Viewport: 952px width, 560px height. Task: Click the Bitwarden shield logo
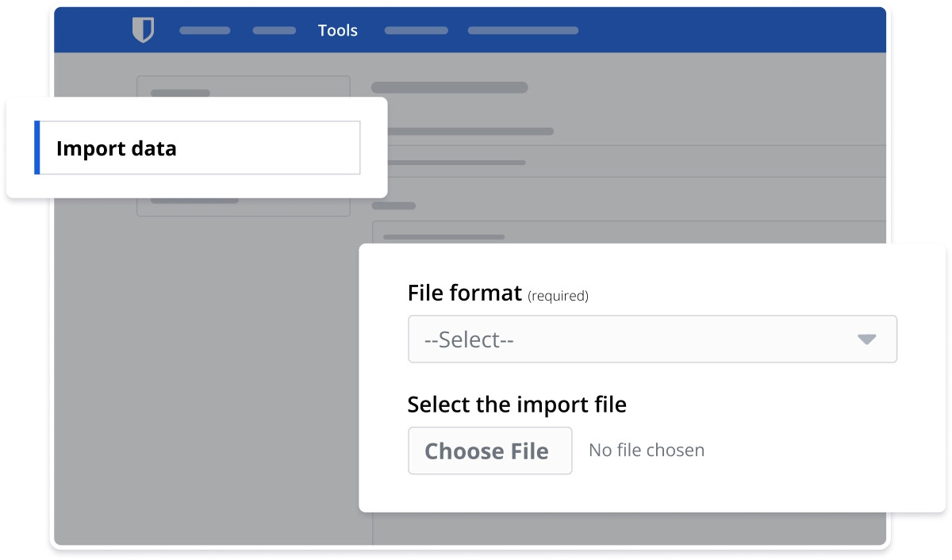pos(143,30)
